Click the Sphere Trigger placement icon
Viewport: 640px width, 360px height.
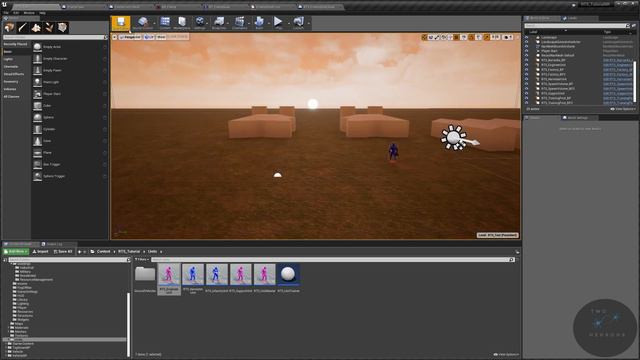pyautogui.click(x=38, y=176)
